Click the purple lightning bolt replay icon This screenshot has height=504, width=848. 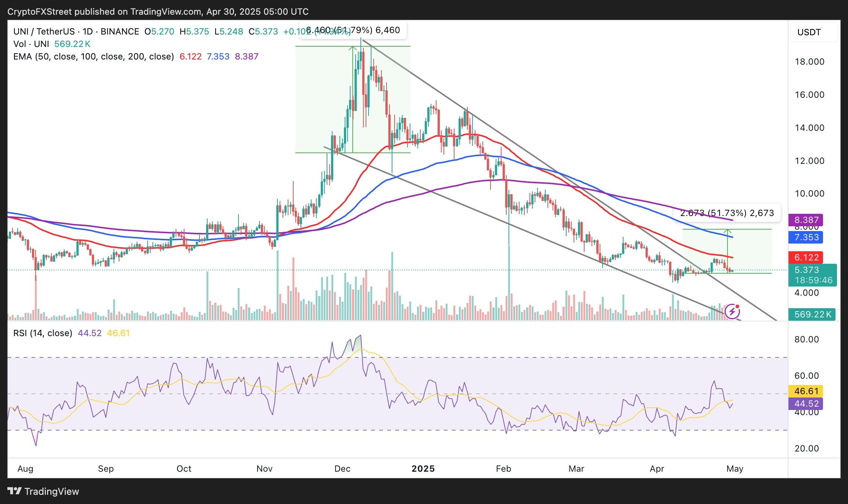(x=732, y=312)
